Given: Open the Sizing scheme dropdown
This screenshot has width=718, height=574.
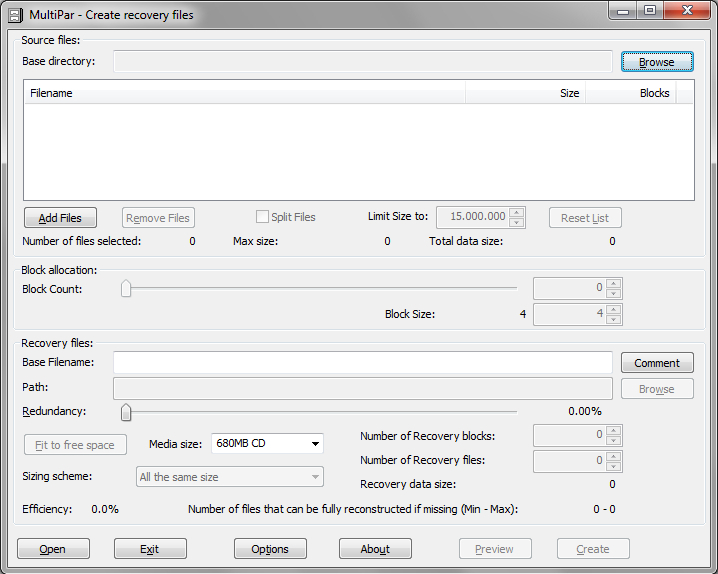Looking at the screenshot, I should [230, 477].
